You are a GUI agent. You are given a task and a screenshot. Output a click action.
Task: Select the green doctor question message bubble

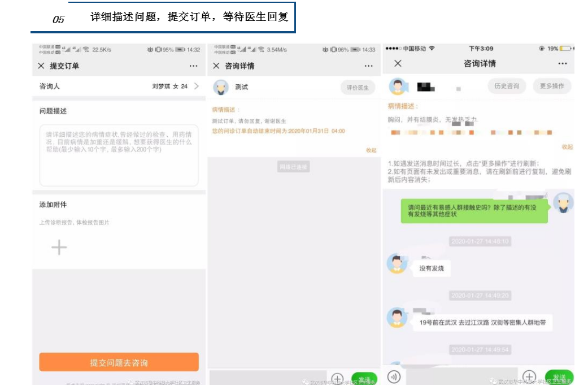tap(474, 211)
